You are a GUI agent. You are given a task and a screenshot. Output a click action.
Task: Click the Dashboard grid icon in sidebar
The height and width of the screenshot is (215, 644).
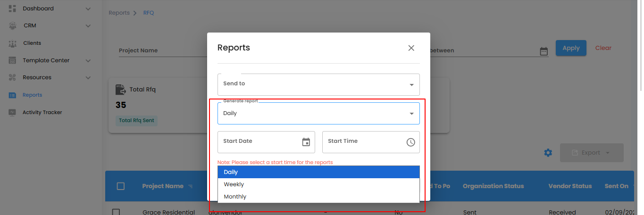click(13, 8)
